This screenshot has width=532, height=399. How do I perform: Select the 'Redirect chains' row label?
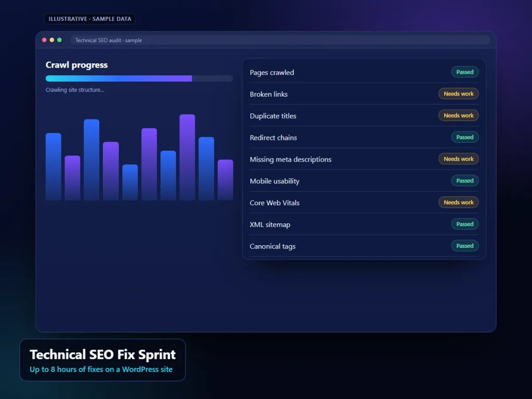point(273,138)
